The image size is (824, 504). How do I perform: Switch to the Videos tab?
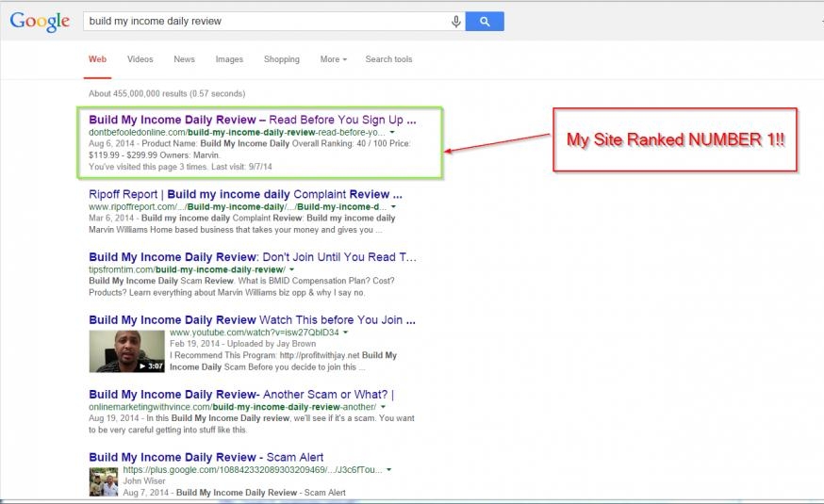[x=140, y=59]
